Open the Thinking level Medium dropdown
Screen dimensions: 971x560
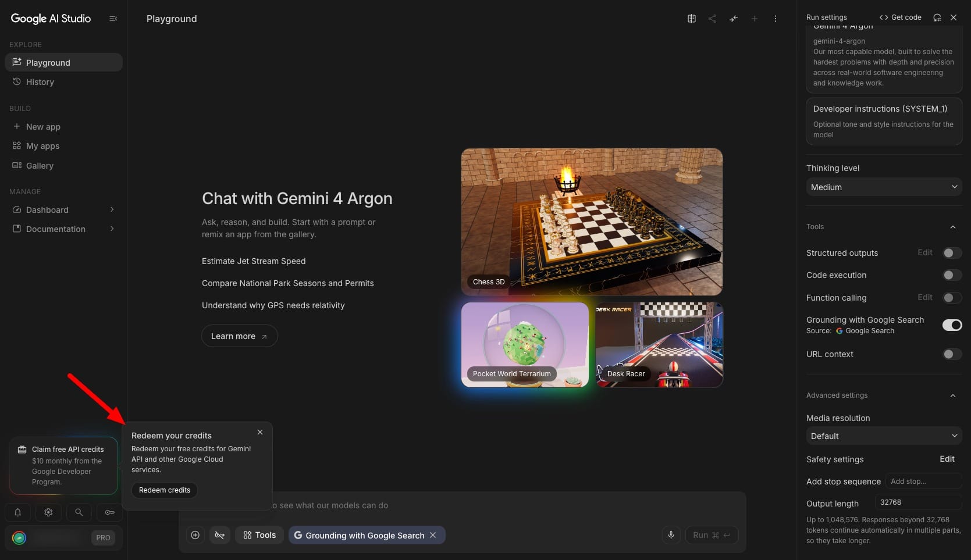click(884, 187)
